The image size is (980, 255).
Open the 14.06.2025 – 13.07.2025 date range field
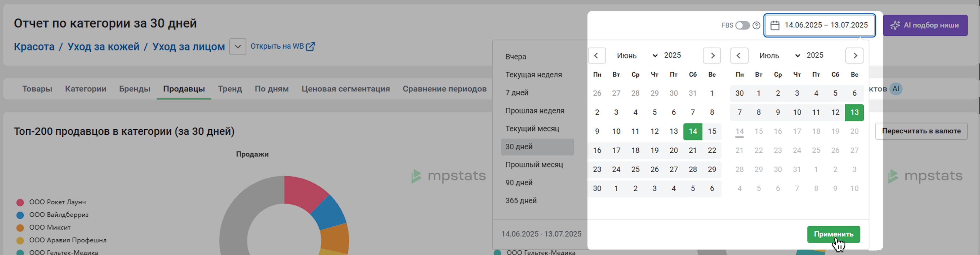tap(820, 25)
